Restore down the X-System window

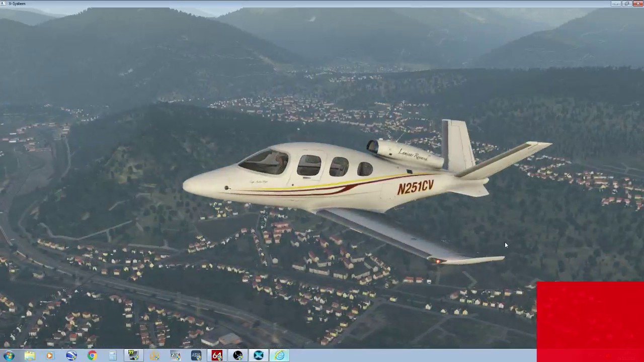coord(627,4)
